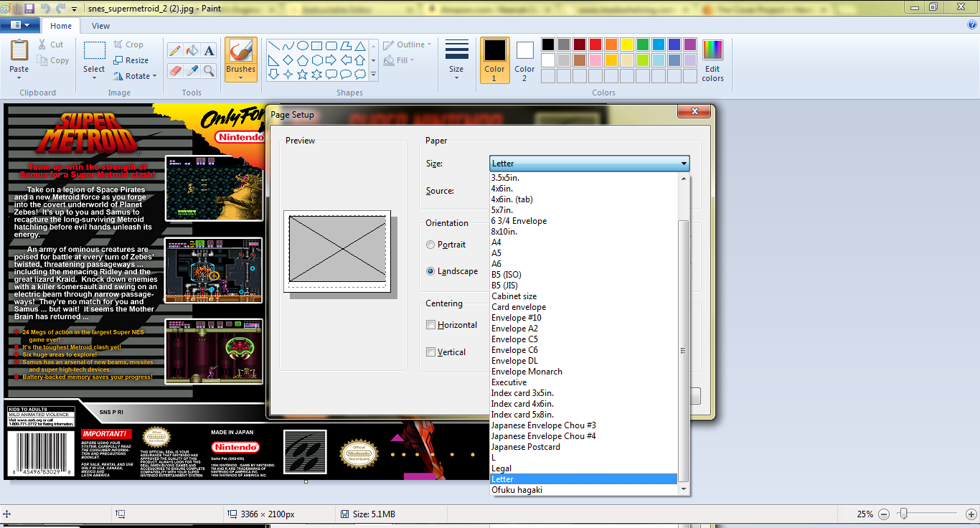Select the Text tool
The image size is (980, 528).
click(x=209, y=50)
